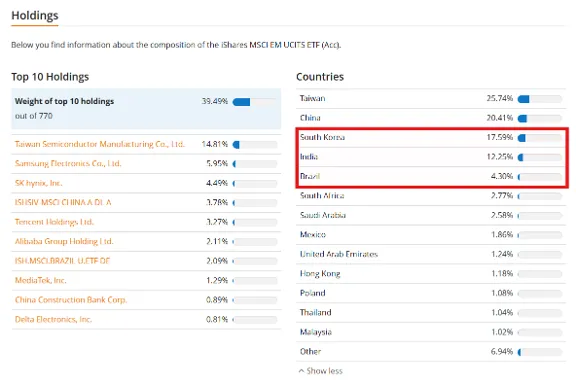Viewport: 576px width, 384px height.
Task: Click the Hong Kong country label
Action: [320, 274]
